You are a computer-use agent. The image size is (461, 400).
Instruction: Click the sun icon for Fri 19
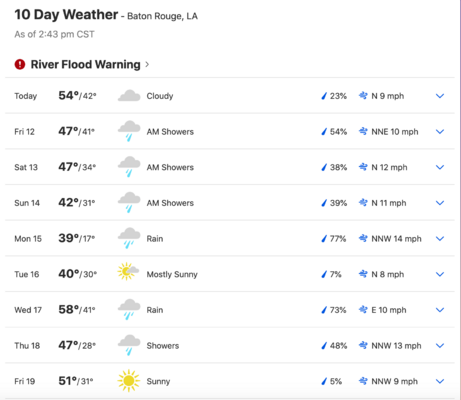tap(129, 381)
